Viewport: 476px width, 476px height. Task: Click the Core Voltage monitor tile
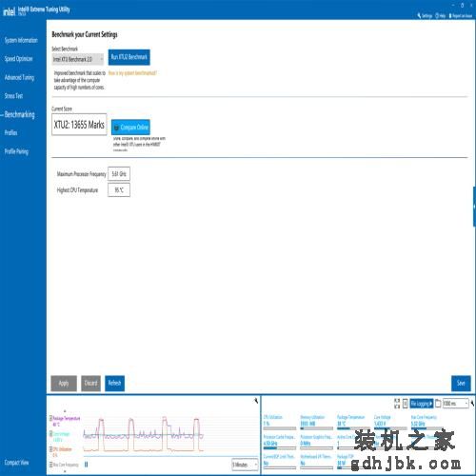pos(389,423)
